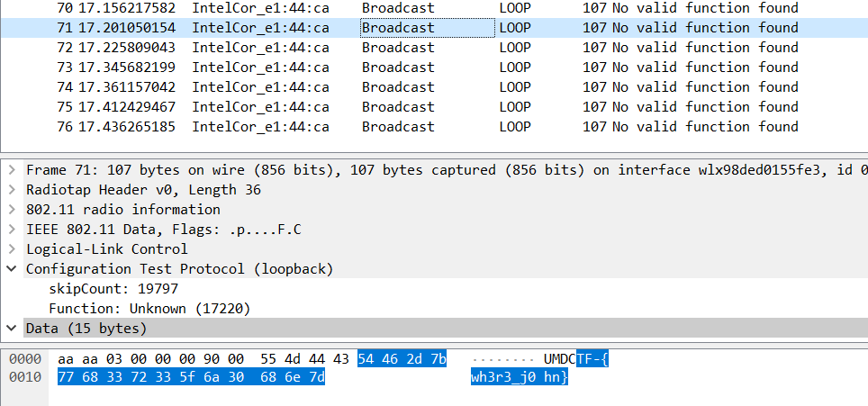868x406 pixels.
Task: Click the Radiotap Header v0, Length 36 text
Action: (x=143, y=190)
